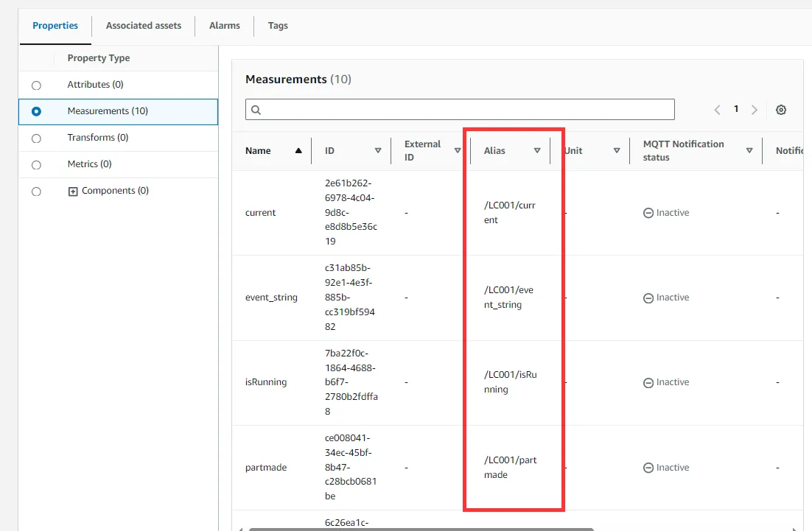This screenshot has width=812, height=531.
Task: Select Attributes (0) radio button
Action: click(x=36, y=85)
